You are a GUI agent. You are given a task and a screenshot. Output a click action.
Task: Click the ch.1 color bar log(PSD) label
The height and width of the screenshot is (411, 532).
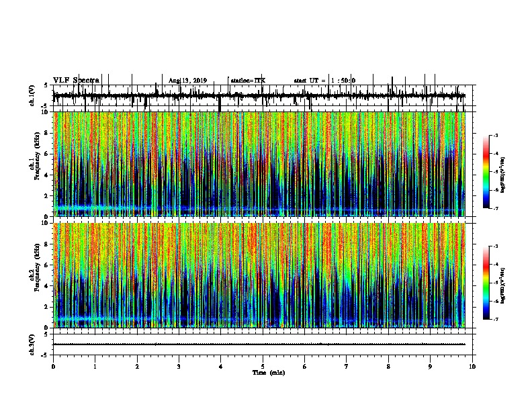[x=503, y=175]
